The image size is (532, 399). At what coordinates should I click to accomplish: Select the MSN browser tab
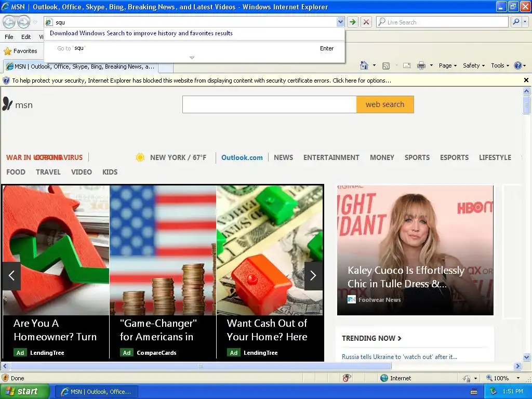[x=81, y=66]
